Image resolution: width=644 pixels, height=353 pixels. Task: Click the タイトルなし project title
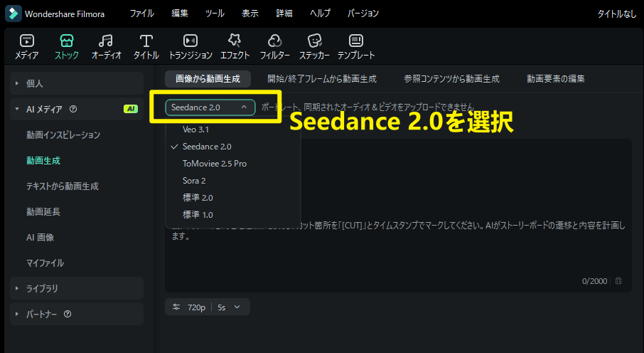pyautogui.click(x=617, y=14)
